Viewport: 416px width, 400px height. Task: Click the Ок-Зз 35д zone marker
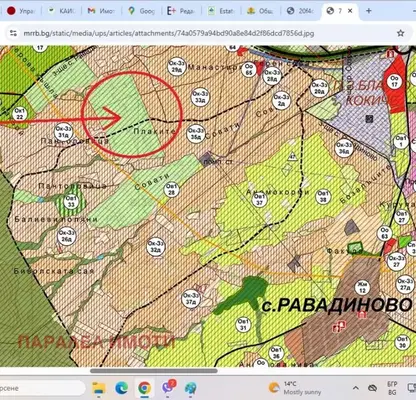coord(195,133)
